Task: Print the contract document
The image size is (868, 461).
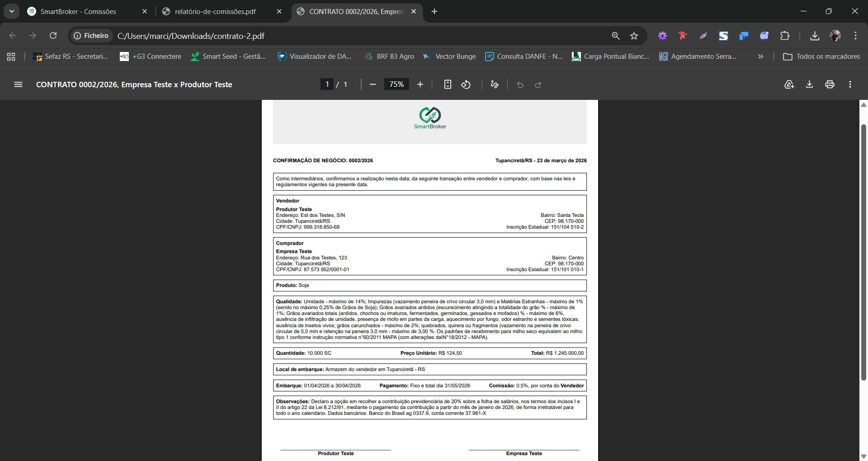Action: click(x=830, y=85)
